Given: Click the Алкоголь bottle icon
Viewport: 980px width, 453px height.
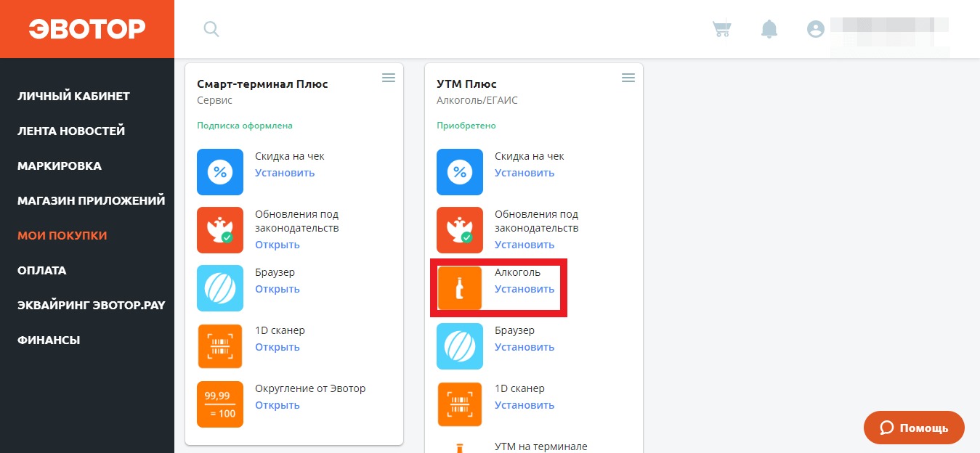Looking at the screenshot, I should (x=460, y=288).
